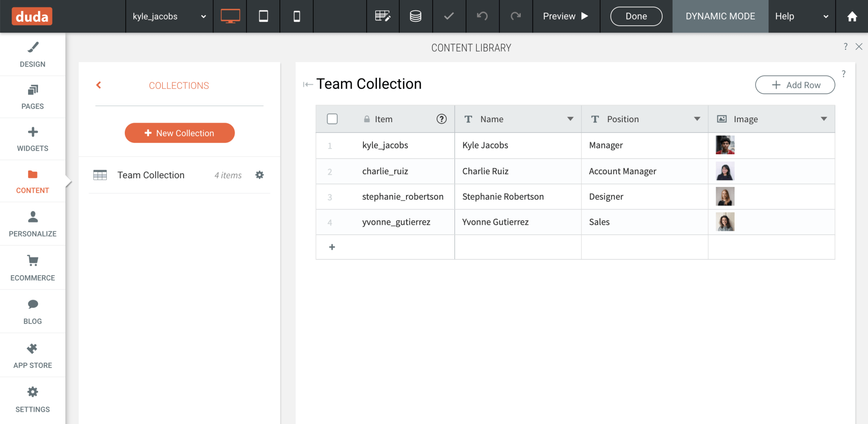The image size is (868, 424).
Task: Expand the Image column options
Action: [x=823, y=119]
